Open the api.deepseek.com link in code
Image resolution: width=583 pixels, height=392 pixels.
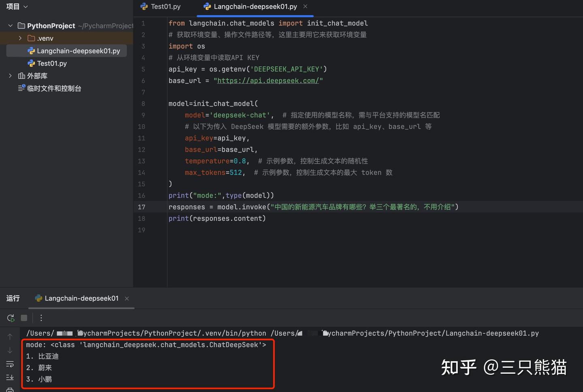[x=268, y=81]
